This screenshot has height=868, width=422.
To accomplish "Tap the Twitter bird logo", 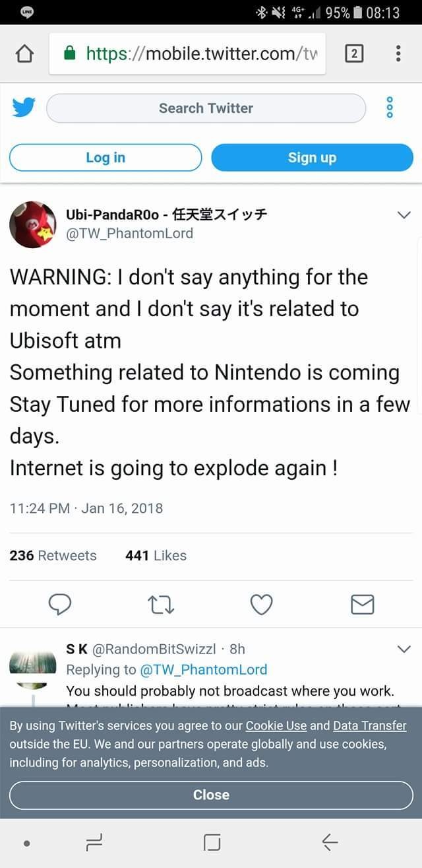I will pos(23,108).
